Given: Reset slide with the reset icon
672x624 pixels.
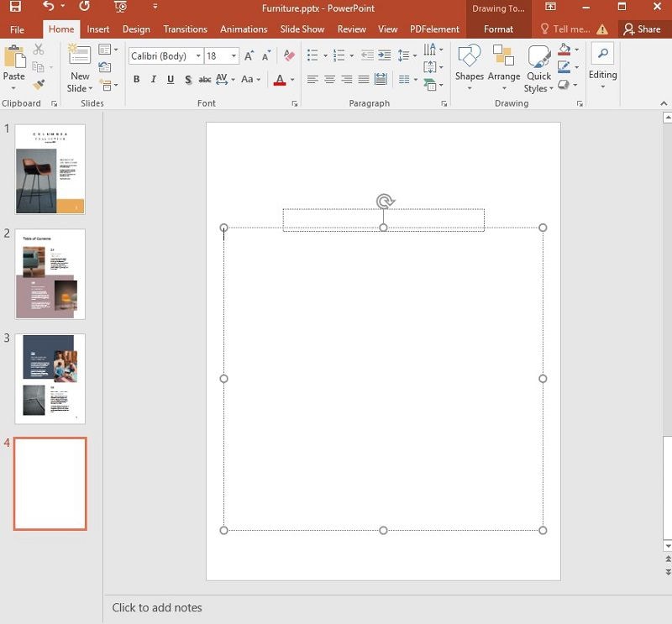Looking at the screenshot, I should (105, 67).
